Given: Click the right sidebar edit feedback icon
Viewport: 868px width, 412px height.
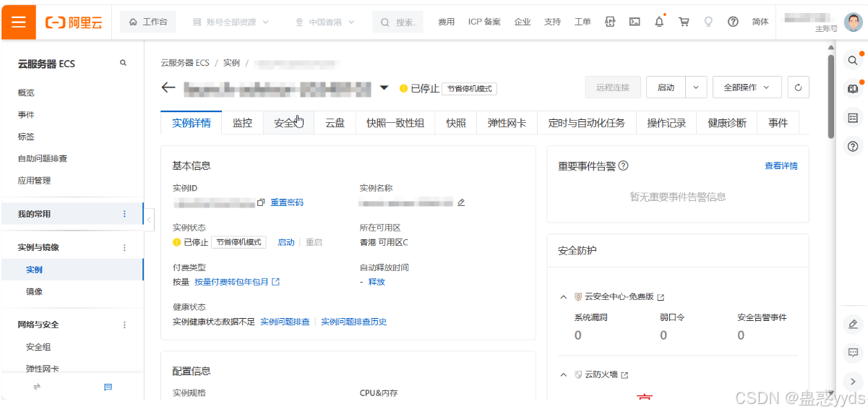Looking at the screenshot, I should (x=853, y=324).
